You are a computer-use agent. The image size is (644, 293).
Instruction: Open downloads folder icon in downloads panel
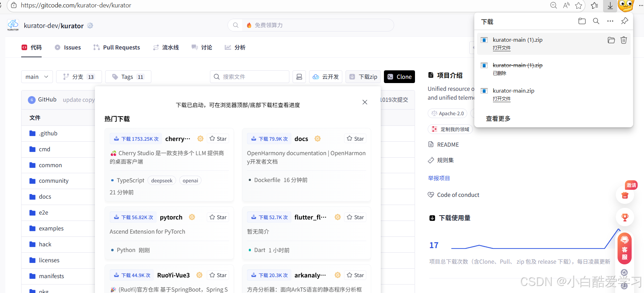(x=582, y=21)
